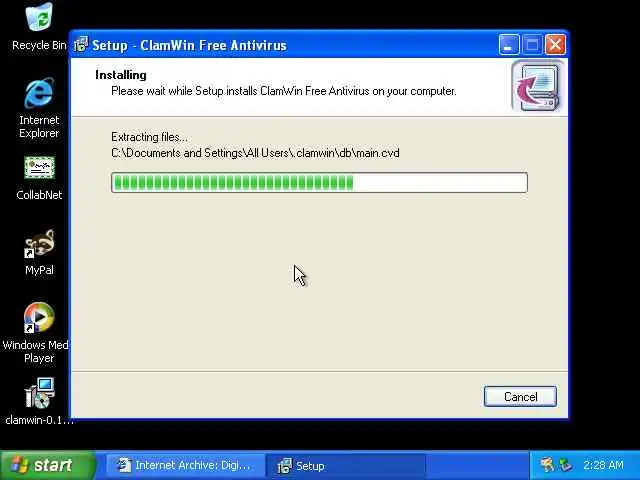Click the second system tray icon
Image resolution: width=640 pixels, height=480 pixels.
[566, 465]
